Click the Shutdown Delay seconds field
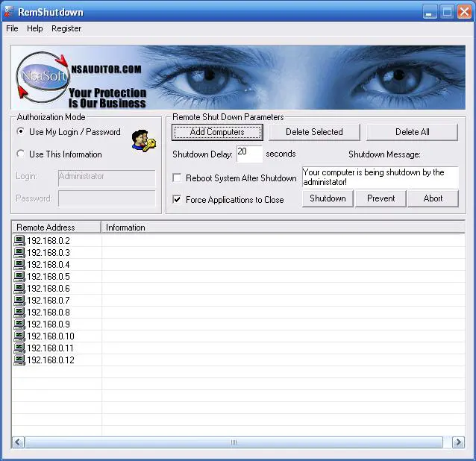The height and width of the screenshot is (461, 476). (248, 154)
